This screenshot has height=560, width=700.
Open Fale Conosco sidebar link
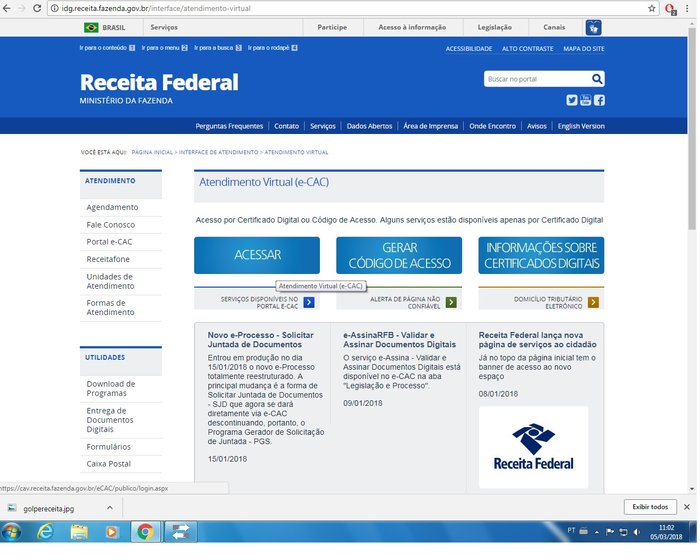[110, 225]
